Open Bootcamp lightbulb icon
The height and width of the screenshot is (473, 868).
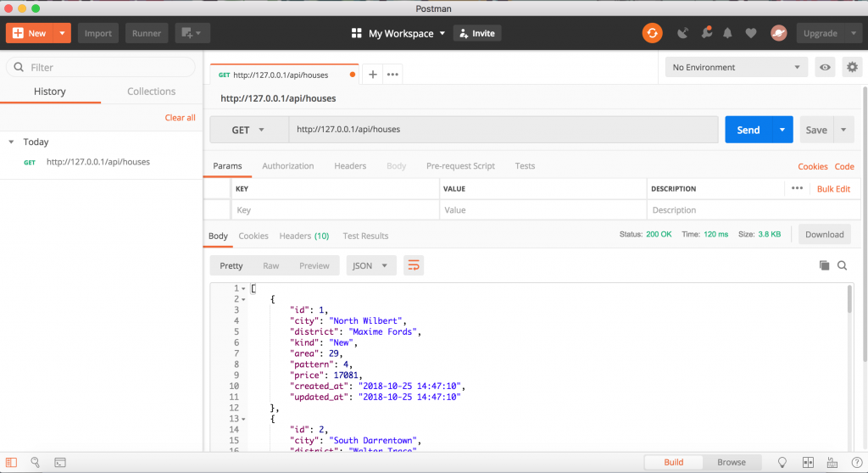(782, 463)
